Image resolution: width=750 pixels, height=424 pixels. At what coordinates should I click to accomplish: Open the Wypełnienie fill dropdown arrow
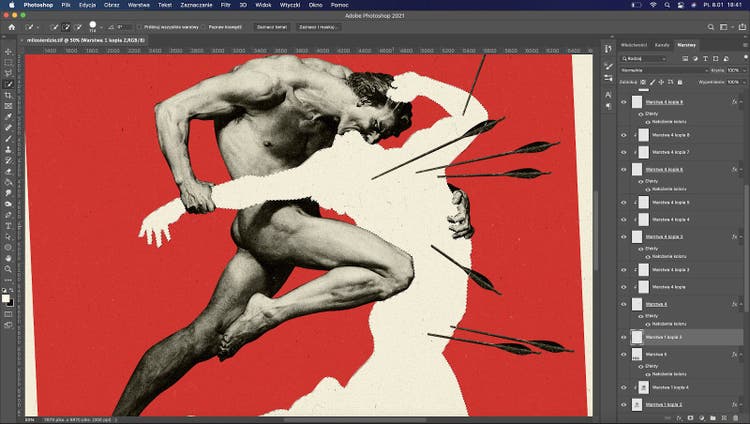coord(744,82)
